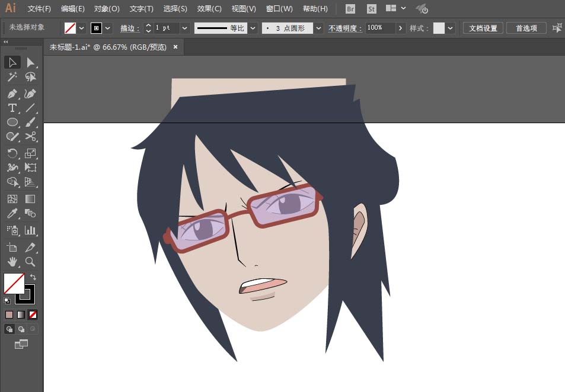Image resolution: width=565 pixels, height=392 pixels.
Task: Select the Paintbrush tool
Action: [30, 122]
